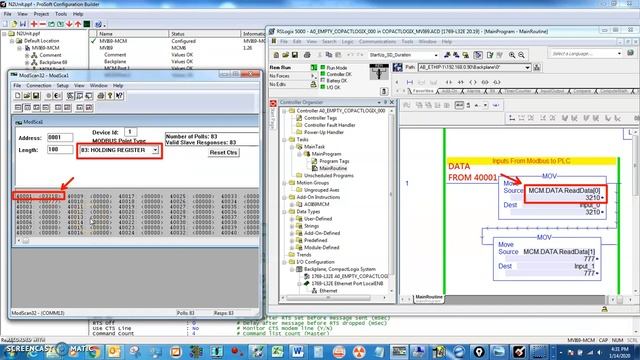
Task: Click the Open folder icon in RSLogix toolbar
Action: (x=285, y=55)
